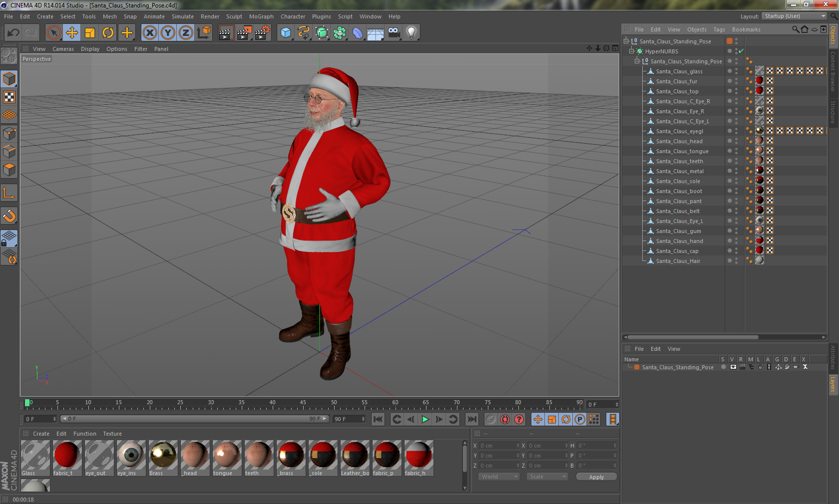The height and width of the screenshot is (504, 839).
Task: Collapse the HyperNURBS tree node
Action: coord(631,51)
